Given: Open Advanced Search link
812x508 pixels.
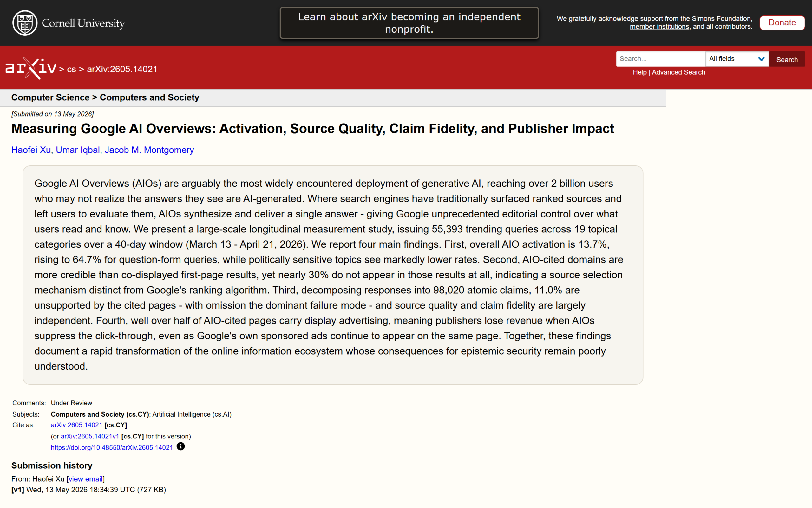Looking at the screenshot, I should pos(678,72).
